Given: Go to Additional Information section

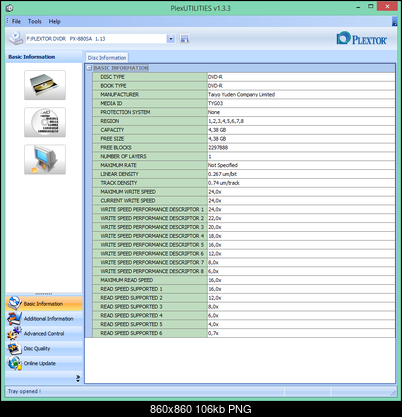Looking at the screenshot, I should 44,319.
